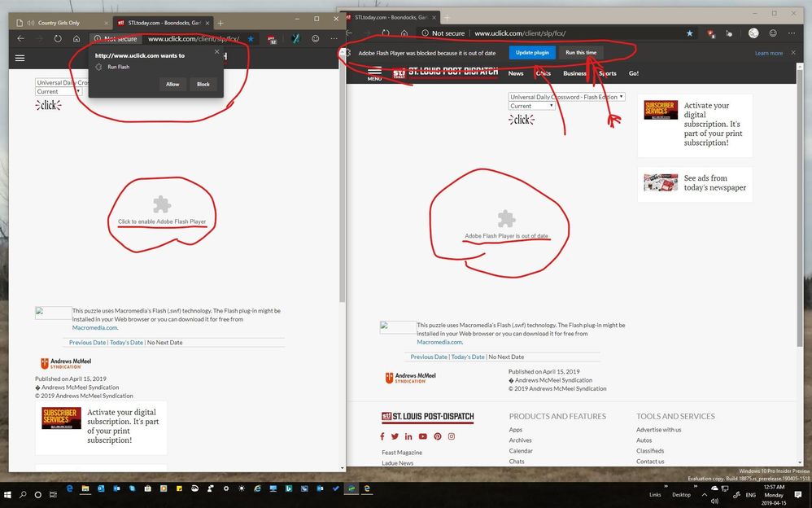The width and height of the screenshot is (812, 508).
Task: Open Macromedia.com link in left window
Action: (94, 327)
